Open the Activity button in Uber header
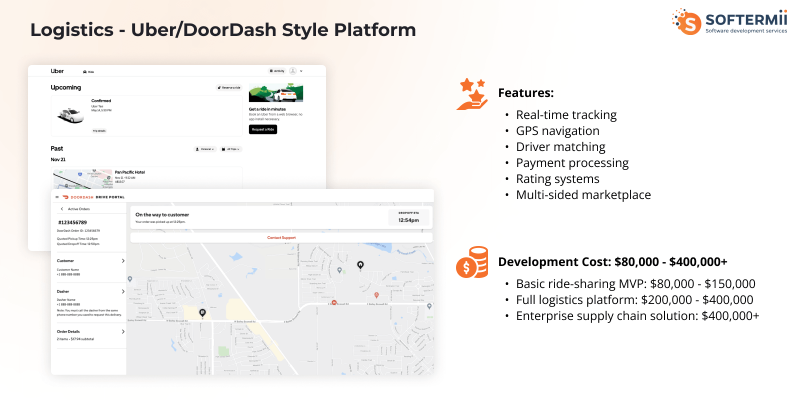 277,71
